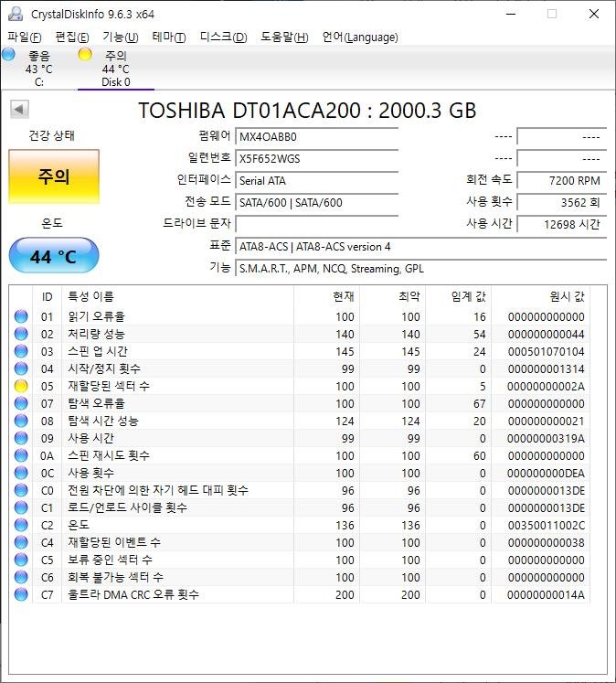Viewport: 616px width, 683px height.
Task: Click the blue good-status icon for drive C:
Action: pyautogui.click(x=8, y=55)
